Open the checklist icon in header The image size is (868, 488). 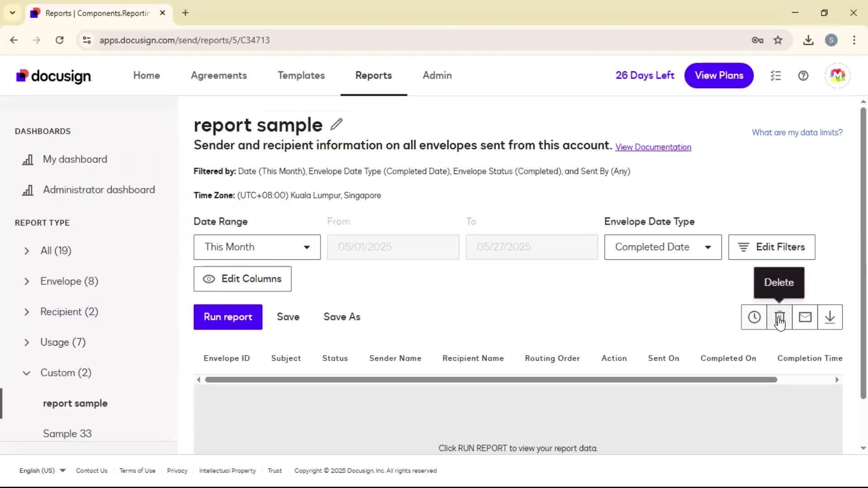pyautogui.click(x=776, y=75)
